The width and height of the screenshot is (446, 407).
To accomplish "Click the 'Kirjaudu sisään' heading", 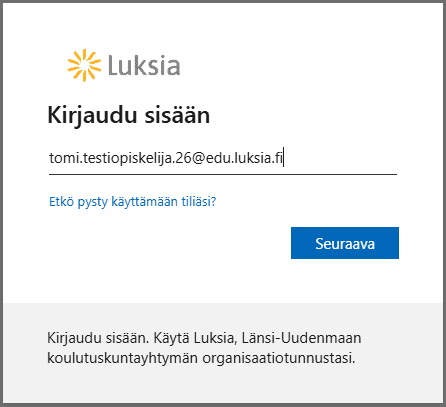I will click(129, 115).
